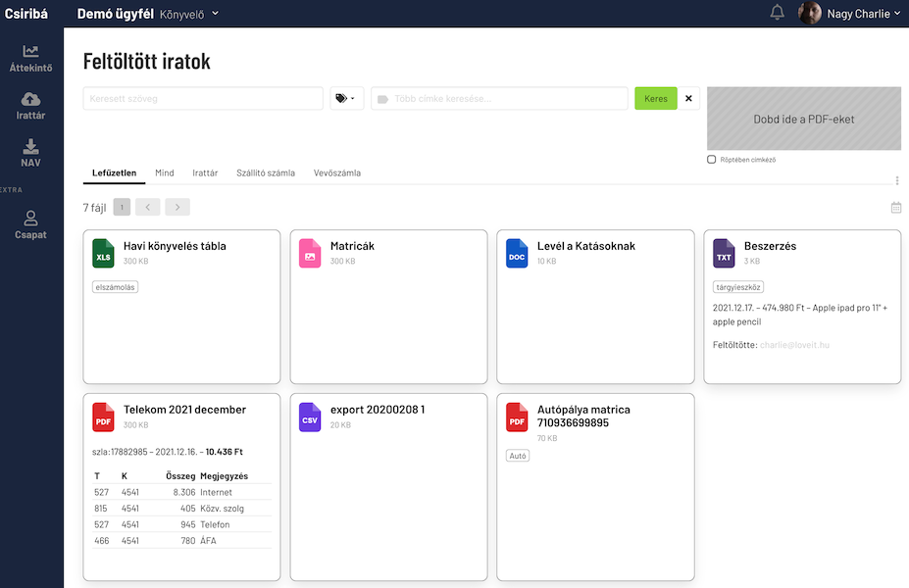
Task: Switch to the Szállító számla tab
Action: tap(265, 173)
